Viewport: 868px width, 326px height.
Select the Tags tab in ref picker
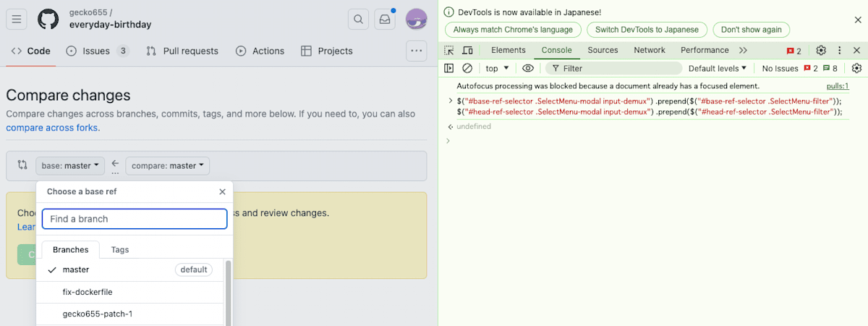(x=120, y=249)
